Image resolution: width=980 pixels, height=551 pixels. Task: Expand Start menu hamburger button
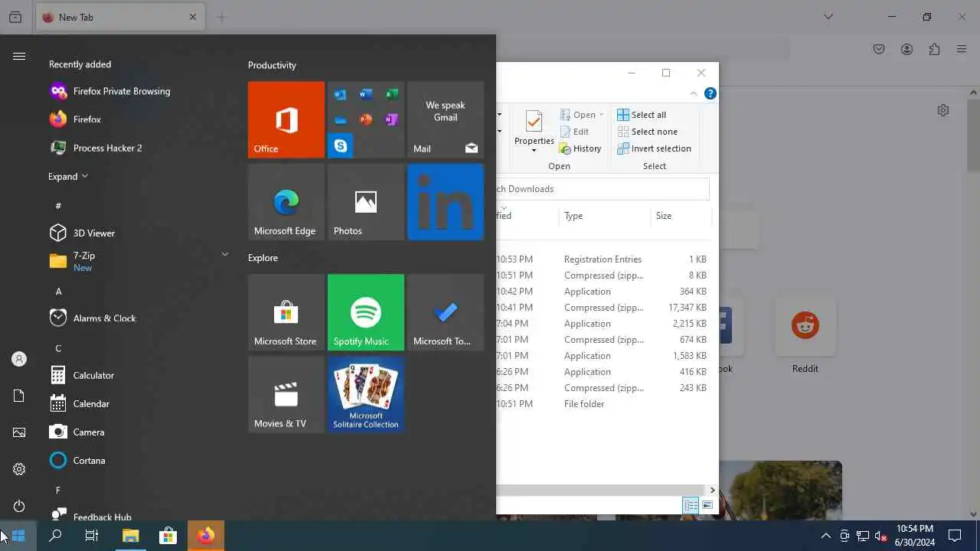tap(19, 56)
